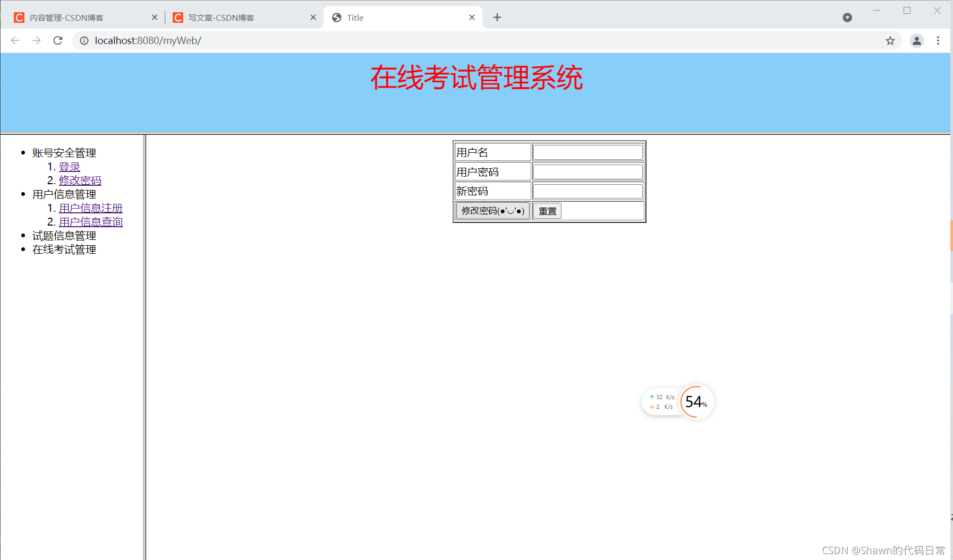Click the 用户名 input field
Screen dimensions: 953x560
pos(588,152)
